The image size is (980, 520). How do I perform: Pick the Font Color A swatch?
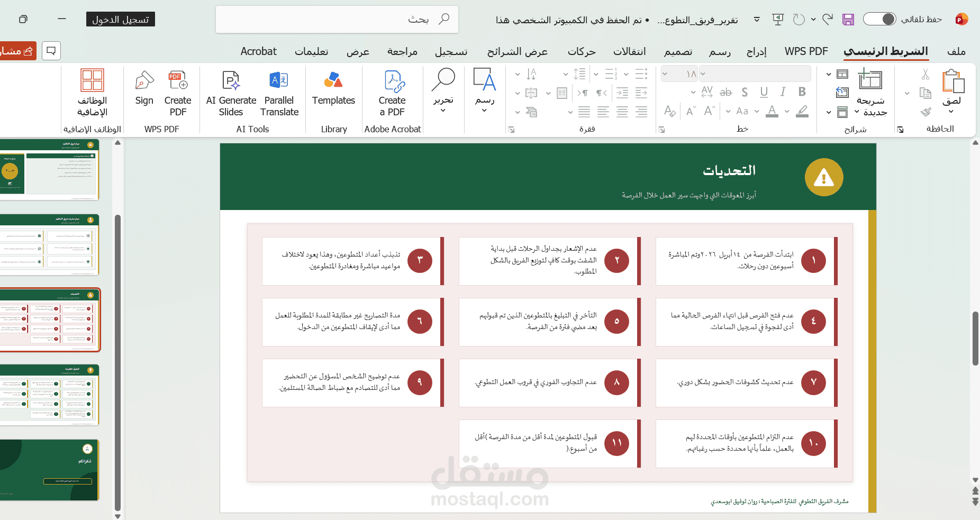[772, 111]
